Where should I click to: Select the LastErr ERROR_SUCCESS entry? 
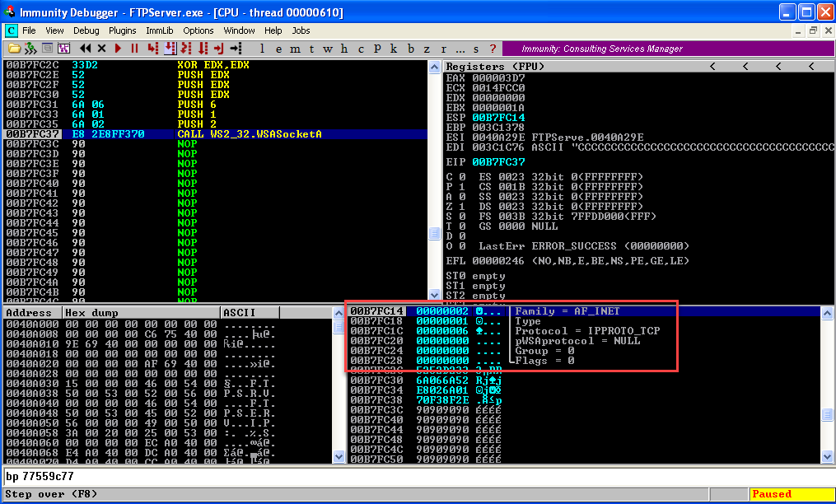click(584, 246)
